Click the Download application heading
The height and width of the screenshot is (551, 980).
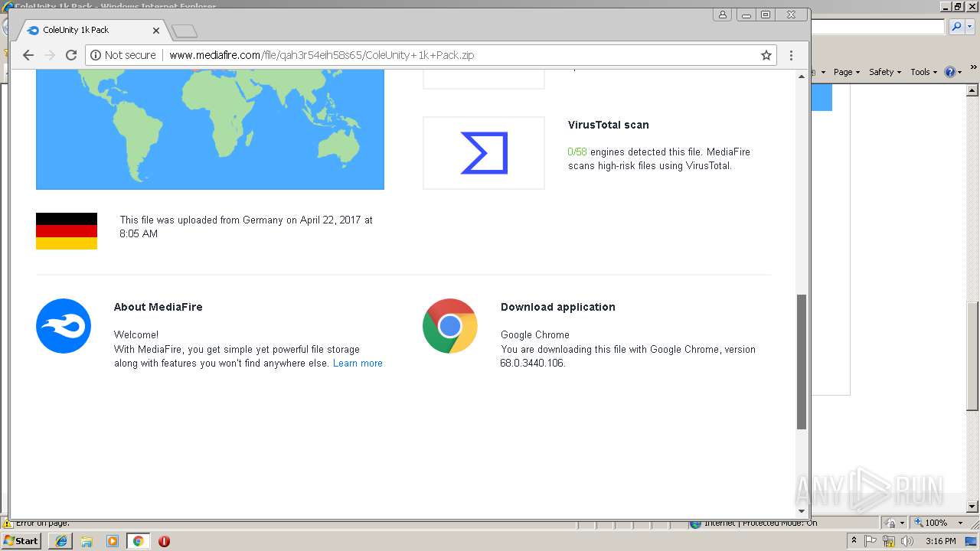click(558, 307)
